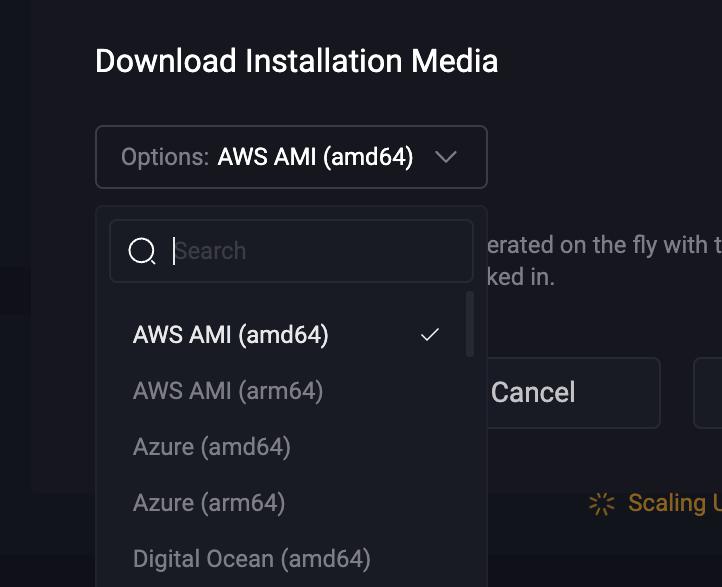Choose the Digital Ocean (amd64) option
This screenshot has height=587, width=722.
point(286,559)
